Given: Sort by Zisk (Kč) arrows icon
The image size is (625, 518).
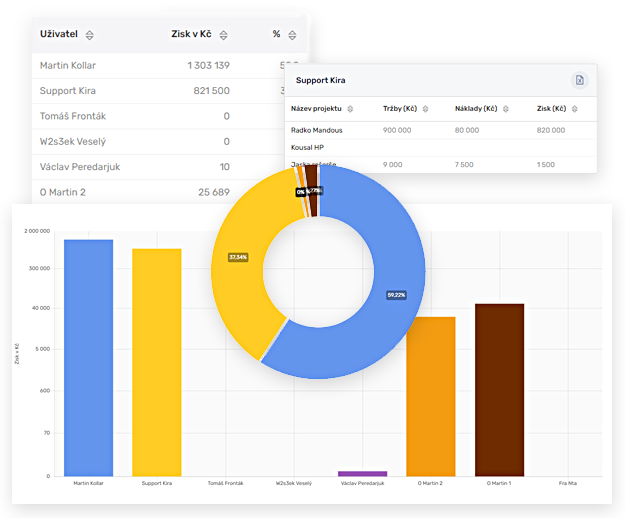Looking at the screenshot, I should (x=576, y=108).
